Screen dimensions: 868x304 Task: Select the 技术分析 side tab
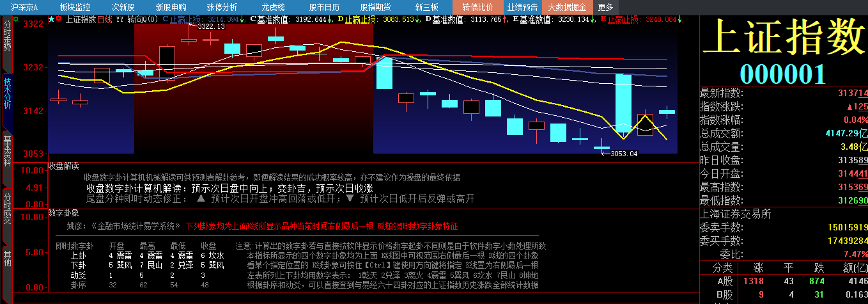click(x=7, y=101)
